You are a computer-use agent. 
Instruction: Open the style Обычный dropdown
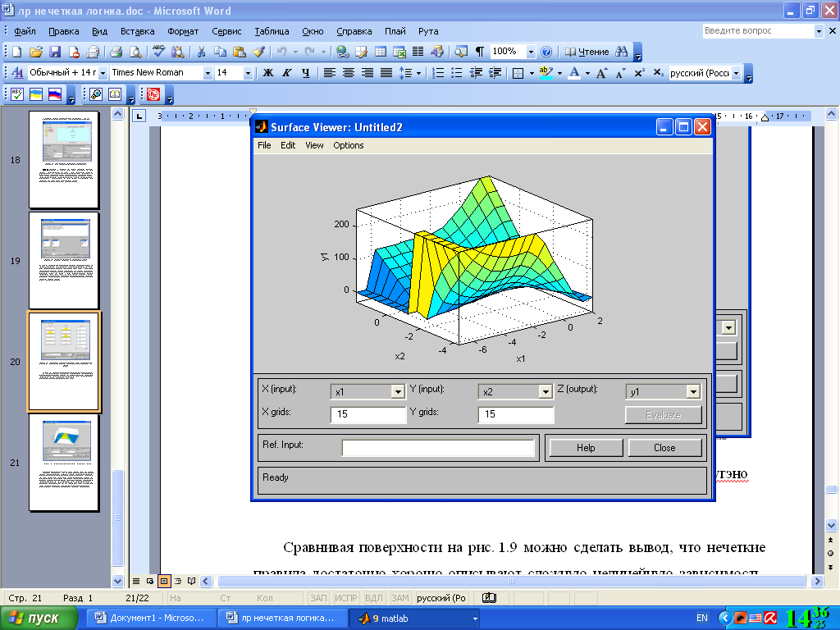point(103,73)
